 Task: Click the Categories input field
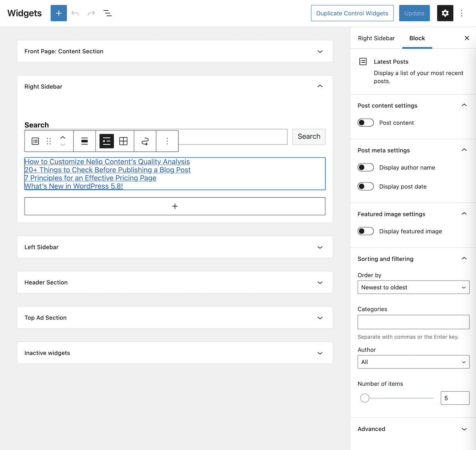coord(413,322)
